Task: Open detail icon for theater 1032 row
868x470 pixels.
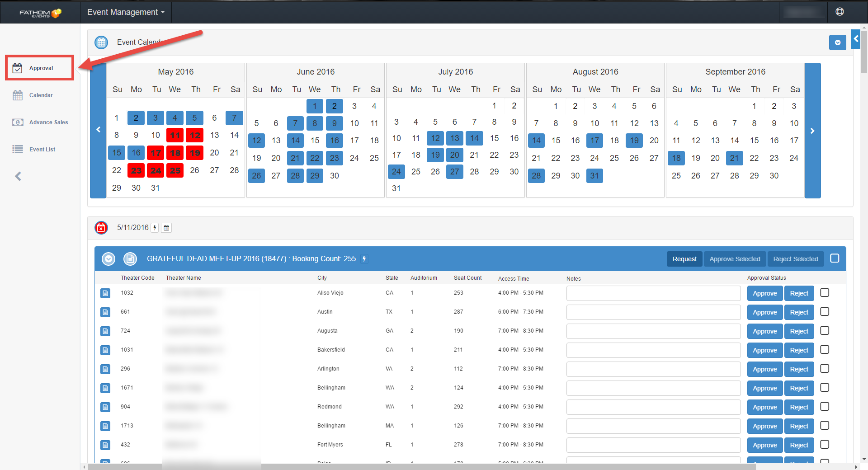Action: pos(105,293)
